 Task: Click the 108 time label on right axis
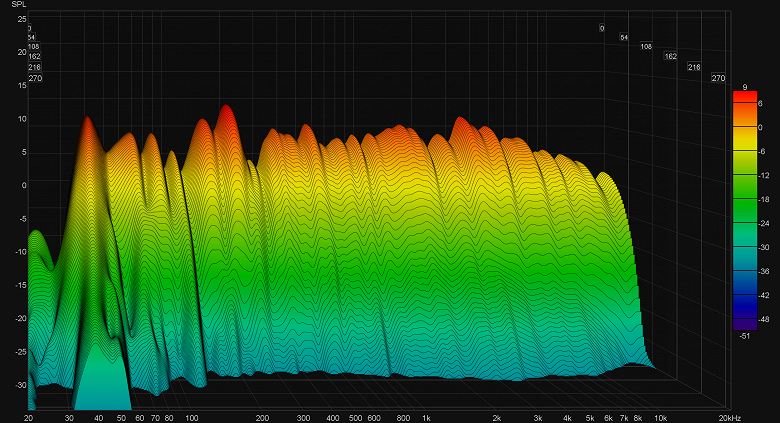[646, 46]
